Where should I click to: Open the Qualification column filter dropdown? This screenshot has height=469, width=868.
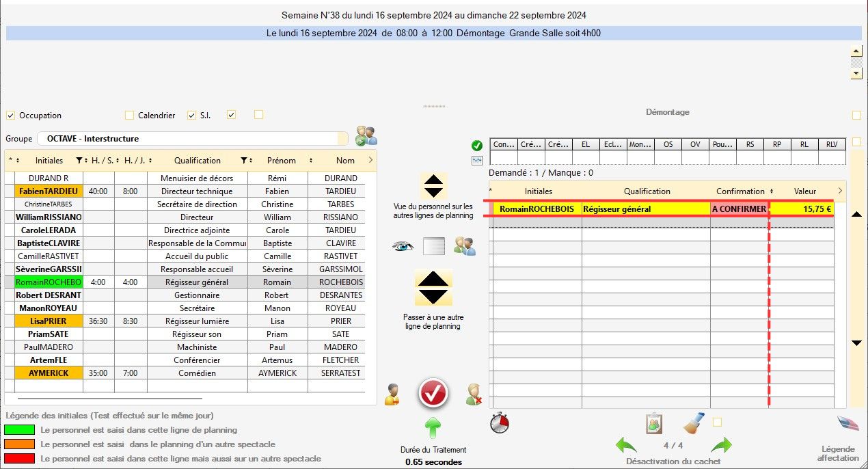point(244,161)
